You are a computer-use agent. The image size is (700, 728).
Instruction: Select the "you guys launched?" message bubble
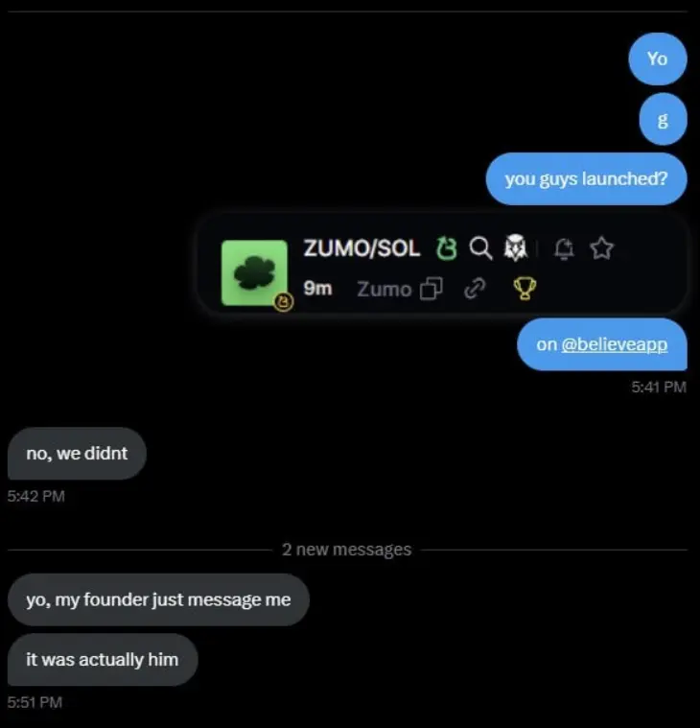point(586,178)
